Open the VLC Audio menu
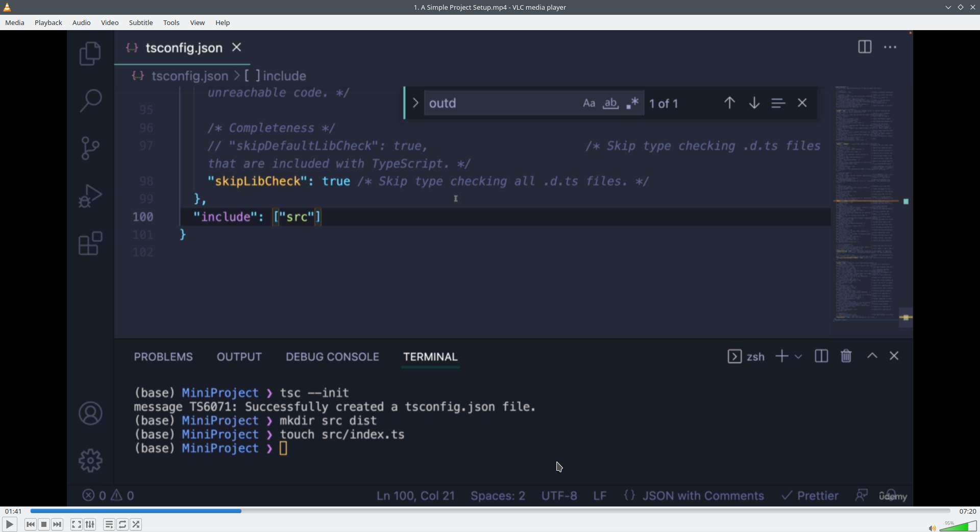This screenshot has height=532, width=980. (x=82, y=22)
